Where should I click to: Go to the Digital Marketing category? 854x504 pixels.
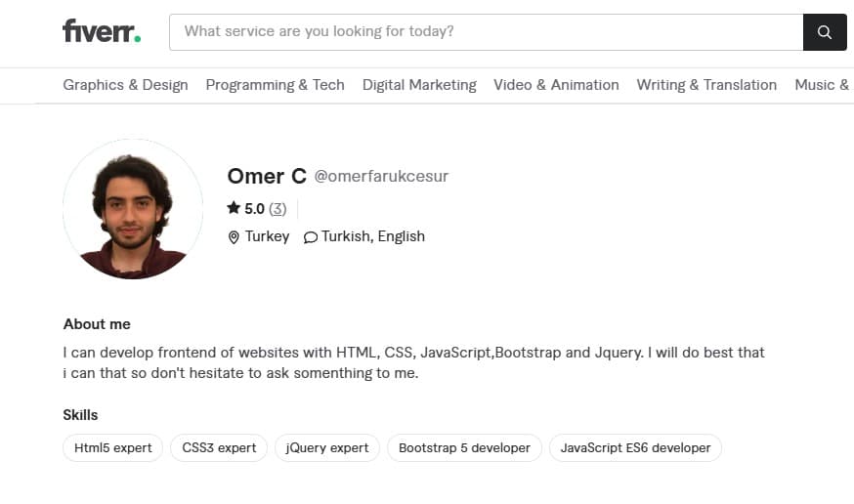(419, 85)
